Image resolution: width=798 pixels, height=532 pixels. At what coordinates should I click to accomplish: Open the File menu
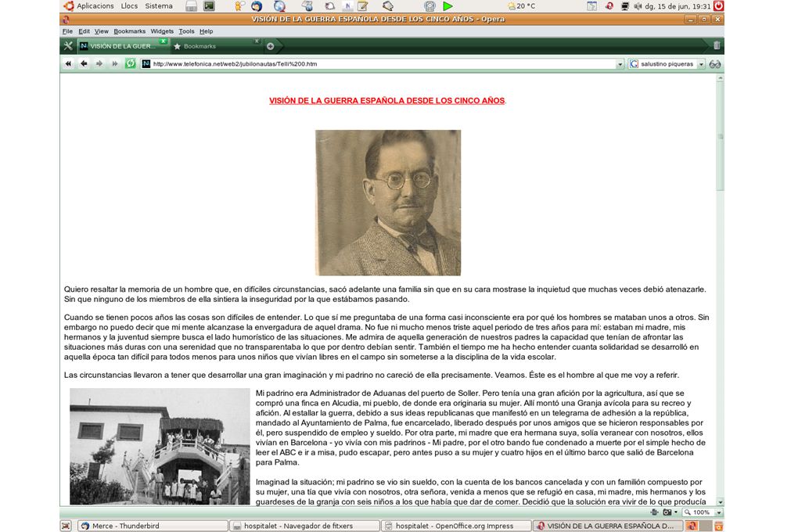[67, 31]
